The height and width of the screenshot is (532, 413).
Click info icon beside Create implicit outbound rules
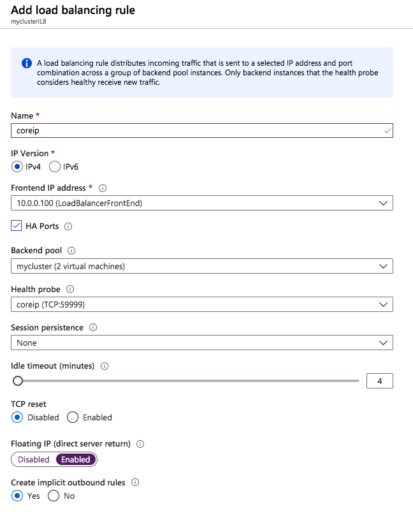135,483
